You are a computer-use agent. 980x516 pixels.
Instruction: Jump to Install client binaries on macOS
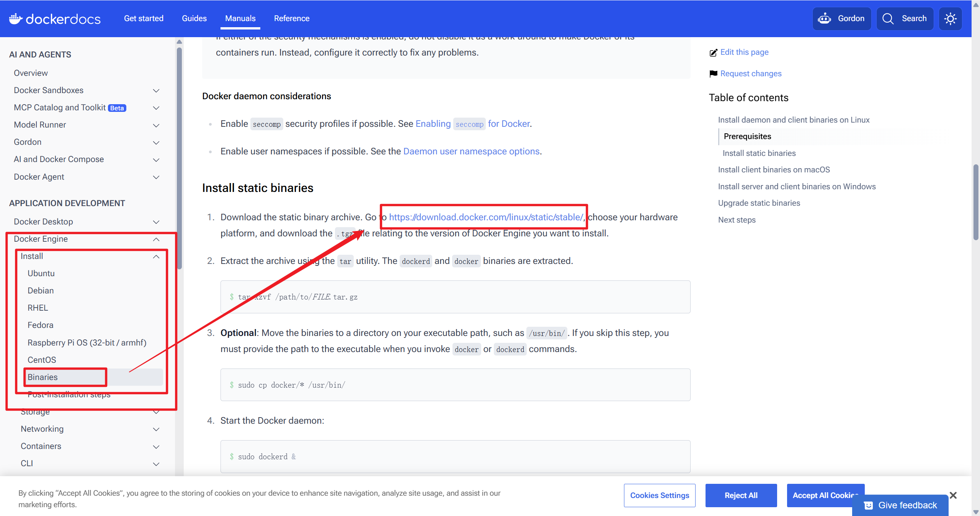[774, 170]
